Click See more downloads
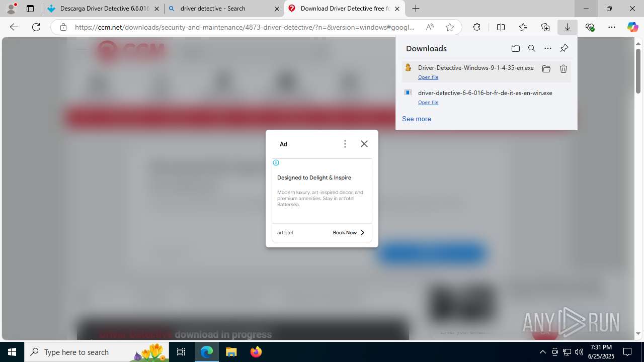The image size is (644, 362). pos(416,119)
